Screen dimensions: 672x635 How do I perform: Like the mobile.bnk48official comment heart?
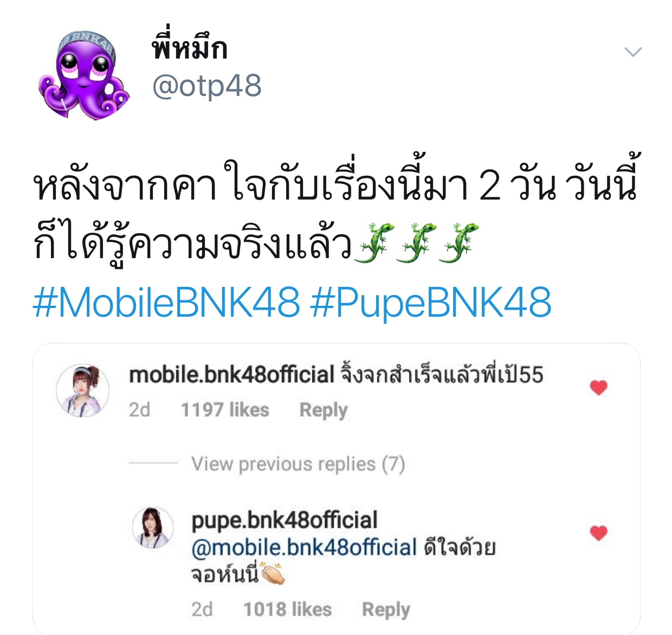coord(598,387)
